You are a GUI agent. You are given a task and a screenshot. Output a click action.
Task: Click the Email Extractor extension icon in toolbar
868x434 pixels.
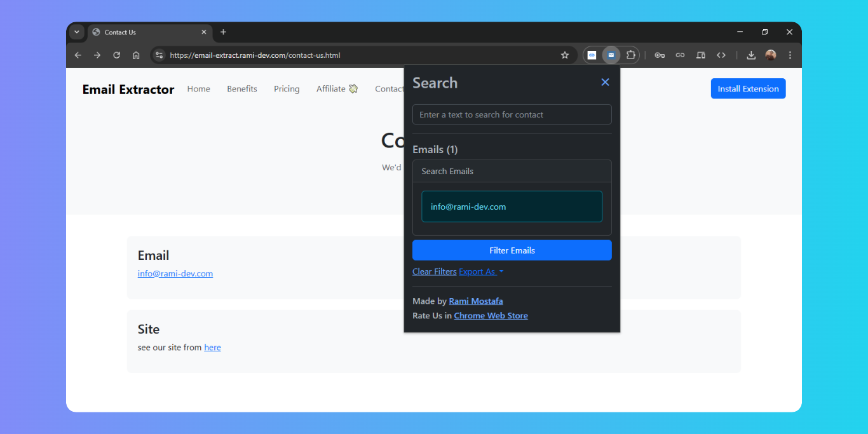pos(611,55)
